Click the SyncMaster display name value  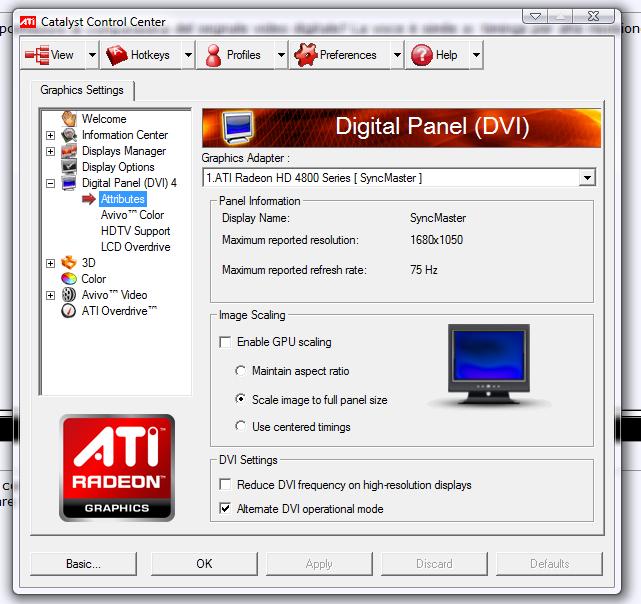pos(438,218)
